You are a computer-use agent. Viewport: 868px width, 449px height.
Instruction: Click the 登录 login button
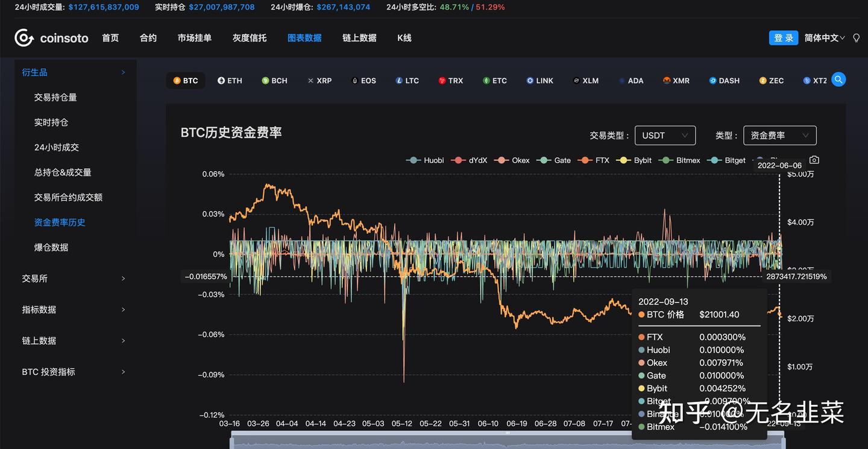[784, 37]
